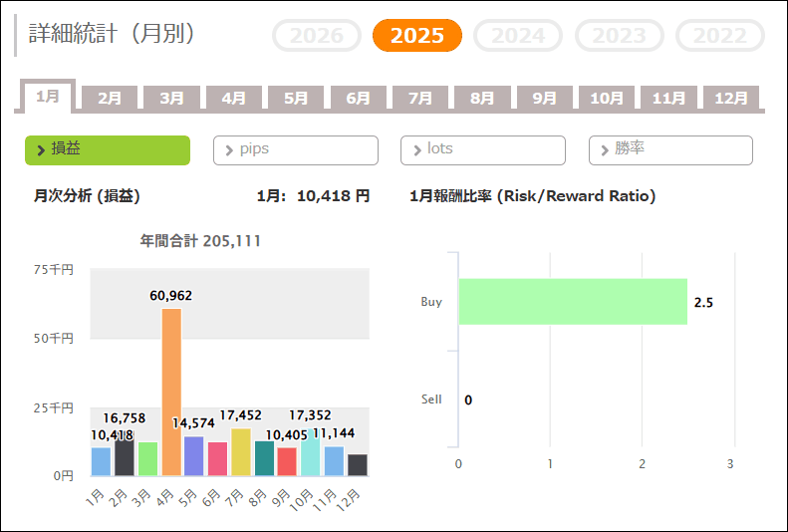
Task: Click the green Buy ratio bar
Action: pos(573,302)
